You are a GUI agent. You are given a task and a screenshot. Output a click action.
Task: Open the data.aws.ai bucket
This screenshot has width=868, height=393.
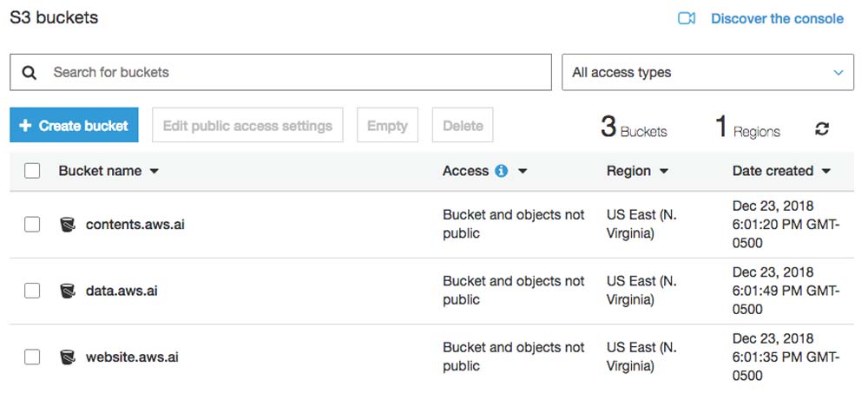[122, 291]
